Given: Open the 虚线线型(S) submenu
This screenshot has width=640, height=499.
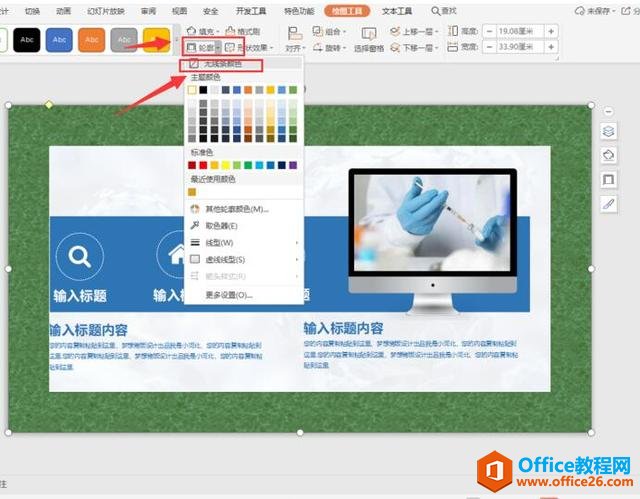Looking at the screenshot, I should coord(244,259).
